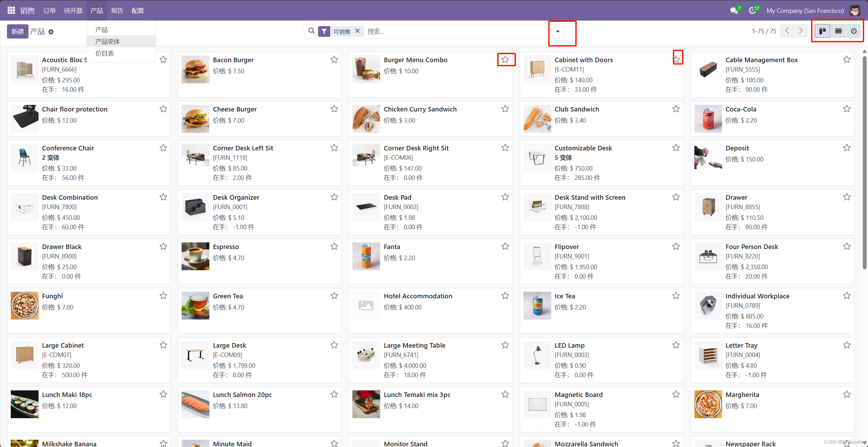Remove the 可销售 filter tag

(x=357, y=31)
